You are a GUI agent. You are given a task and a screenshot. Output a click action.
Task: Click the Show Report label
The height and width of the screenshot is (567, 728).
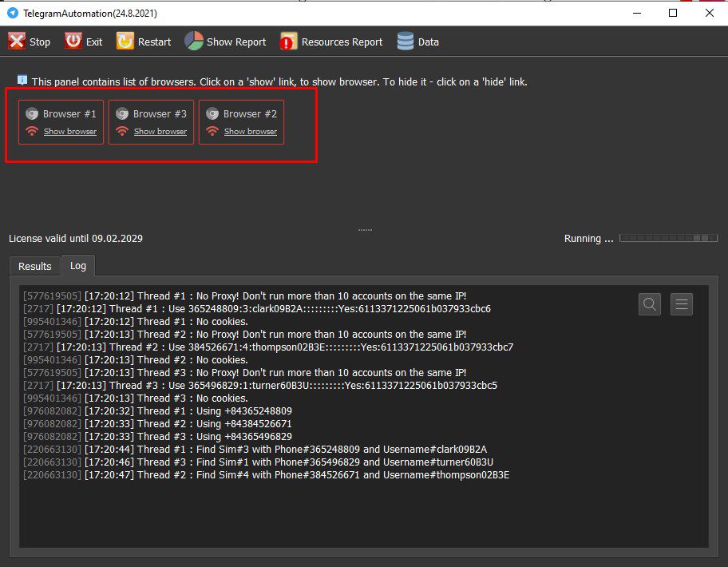coord(236,42)
